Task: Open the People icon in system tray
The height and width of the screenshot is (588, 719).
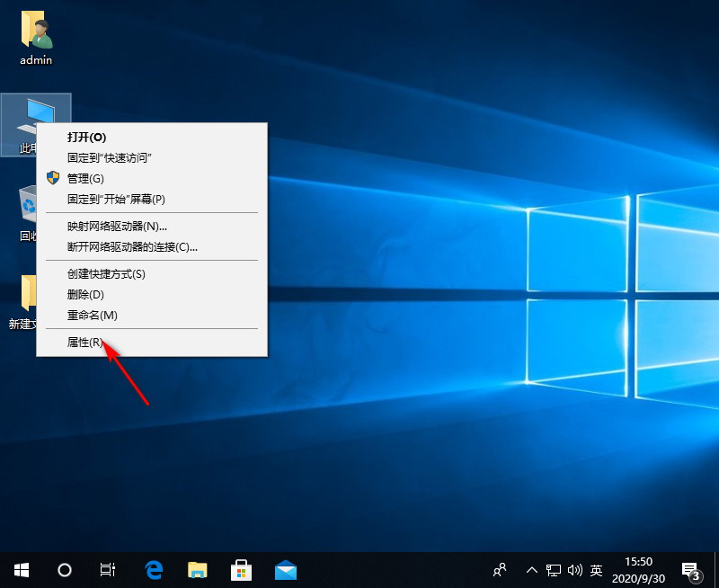Action: click(501, 569)
